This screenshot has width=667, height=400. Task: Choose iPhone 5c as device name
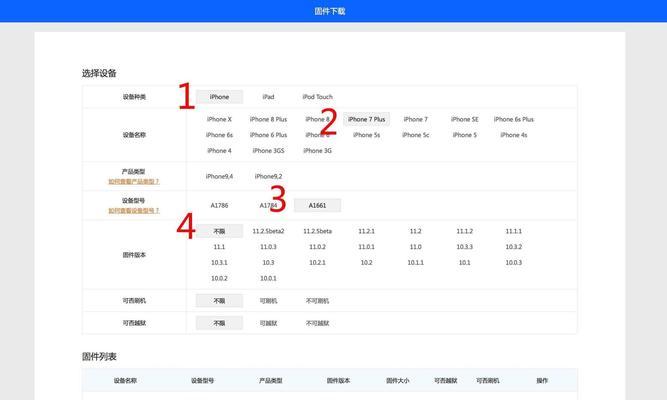(x=416, y=135)
